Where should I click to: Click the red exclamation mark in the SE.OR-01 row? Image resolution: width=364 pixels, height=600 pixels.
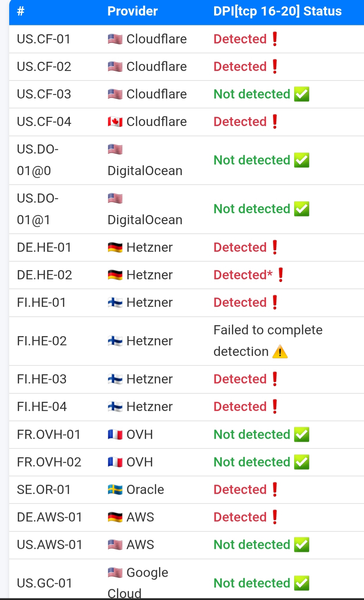pyautogui.click(x=275, y=490)
